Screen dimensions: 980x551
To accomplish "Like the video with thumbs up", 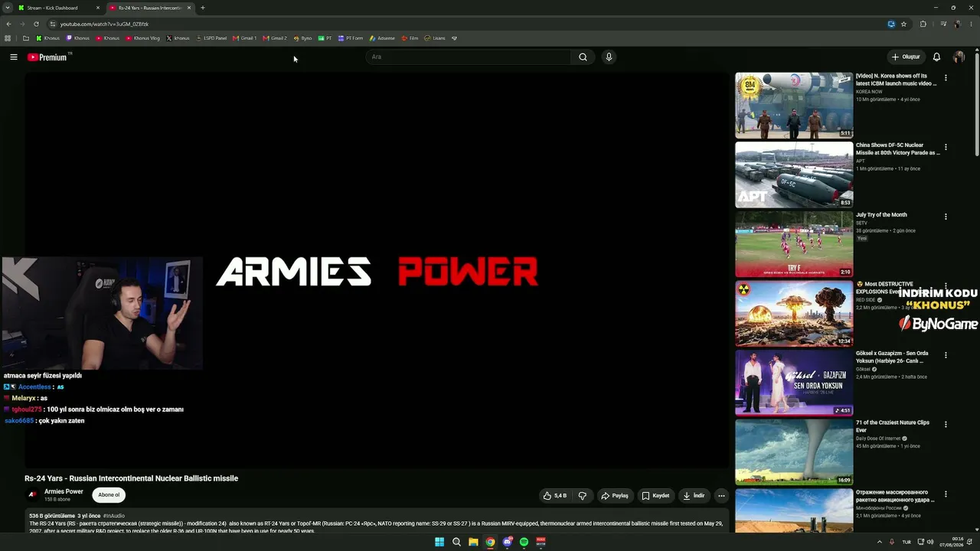I will 555,496.
